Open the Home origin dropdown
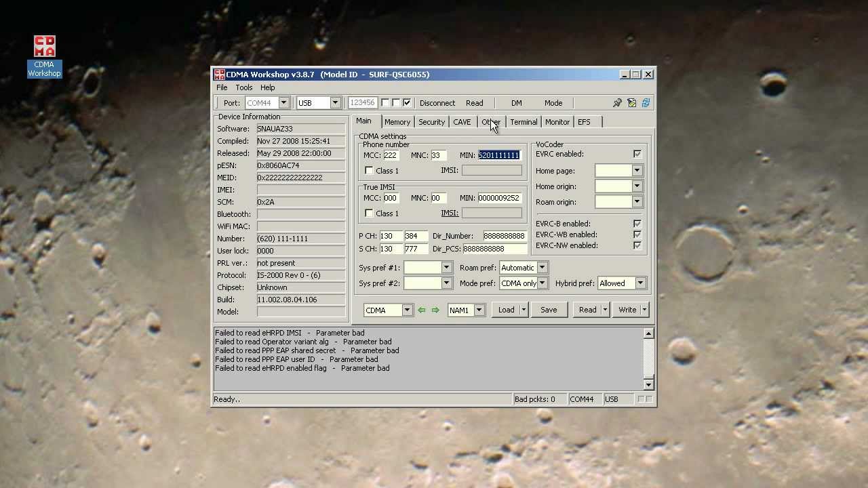 (x=637, y=186)
